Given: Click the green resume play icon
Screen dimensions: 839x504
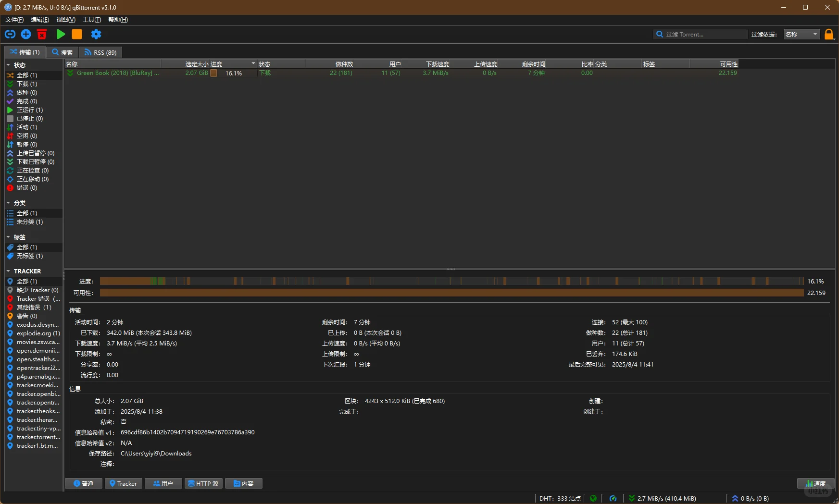Looking at the screenshot, I should point(61,34).
